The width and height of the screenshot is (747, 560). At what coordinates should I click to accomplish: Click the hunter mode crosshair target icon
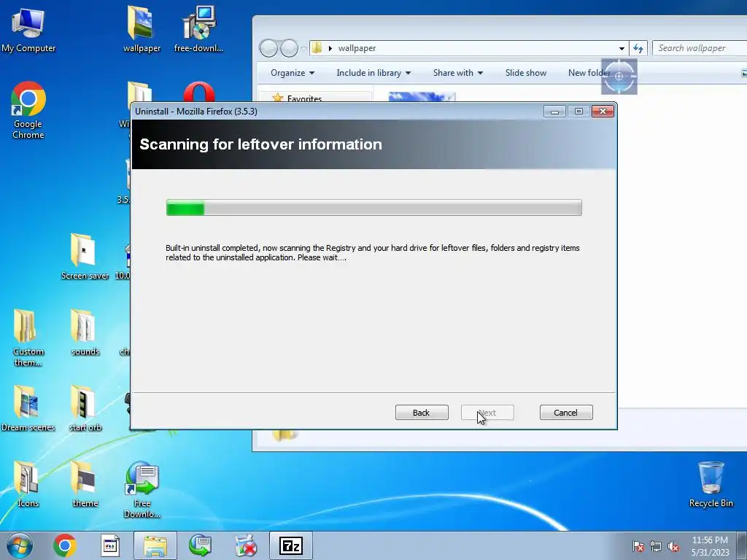click(x=619, y=76)
